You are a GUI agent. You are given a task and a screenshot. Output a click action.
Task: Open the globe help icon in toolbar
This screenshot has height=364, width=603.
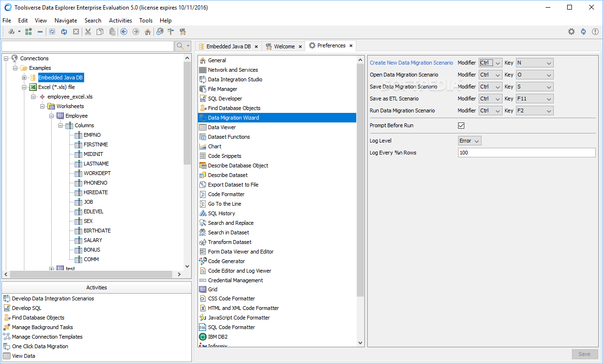pyautogui.click(x=160, y=32)
